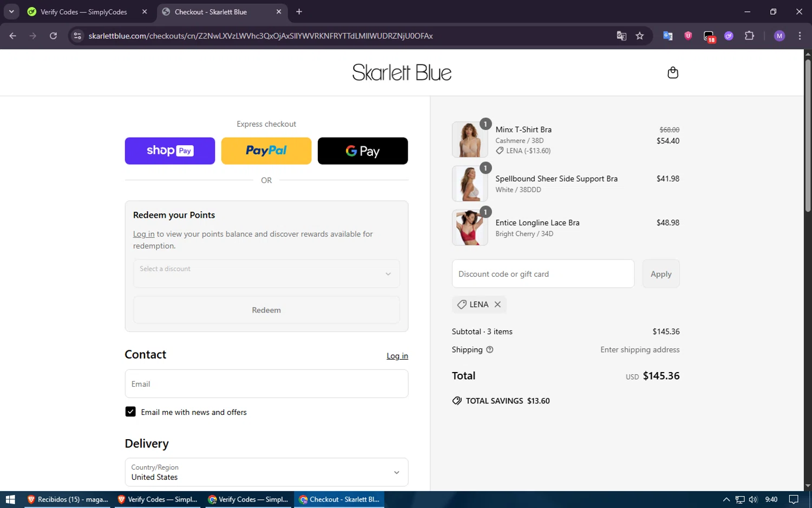Open the Select a discount dropdown
Viewport: 812px width, 508px height.
pos(266,273)
